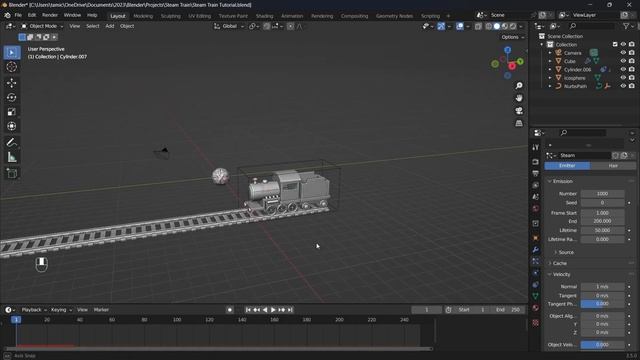The image size is (640, 360).
Task: Select the Measure tool
Action: tap(12, 157)
